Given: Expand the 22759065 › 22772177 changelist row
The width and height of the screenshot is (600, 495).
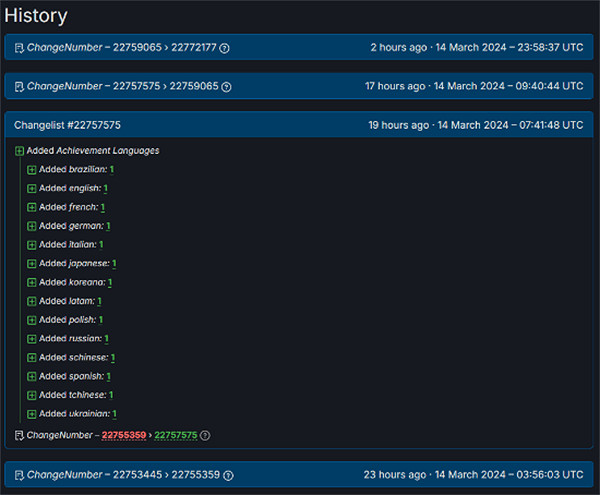Looking at the screenshot, I should tap(300, 48).
